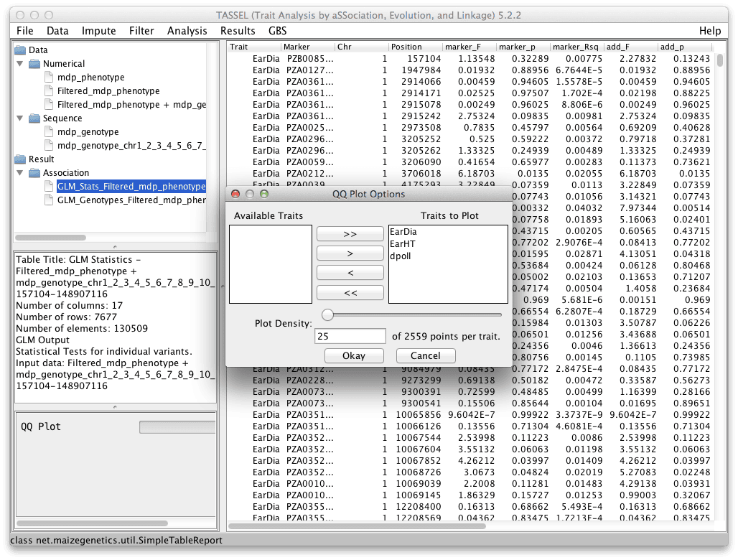The height and width of the screenshot is (560, 738).
Task: Select Filtered_mdp_phenotype + mdp_ge tree item
Action: (131, 105)
